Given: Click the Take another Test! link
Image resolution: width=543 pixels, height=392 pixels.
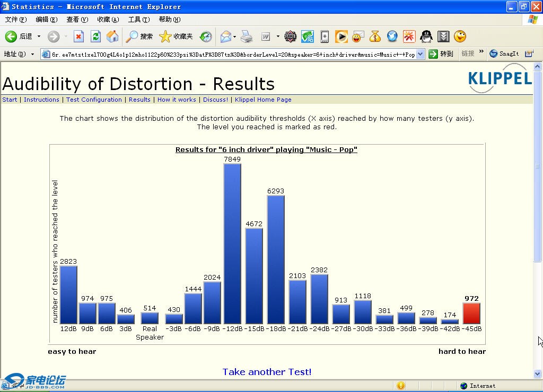Looking at the screenshot, I should (x=267, y=372).
